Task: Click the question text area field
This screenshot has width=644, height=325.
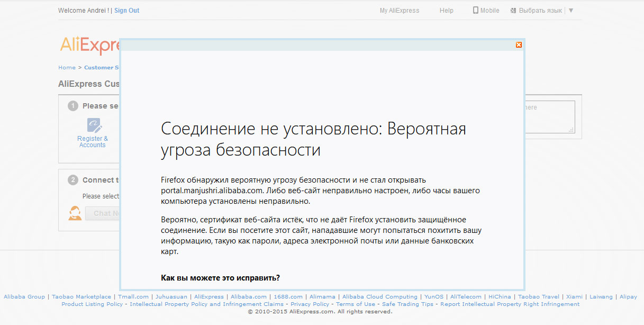Action: click(549, 116)
